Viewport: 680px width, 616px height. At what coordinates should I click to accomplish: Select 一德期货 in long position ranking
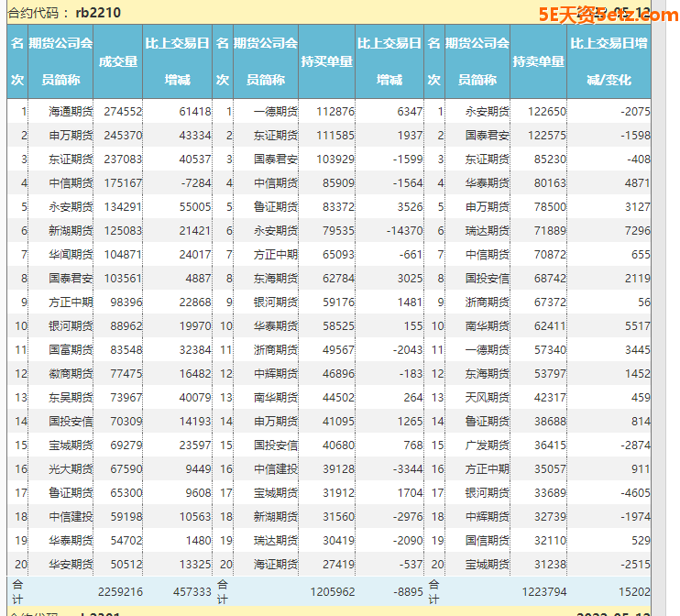(x=276, y=112)
